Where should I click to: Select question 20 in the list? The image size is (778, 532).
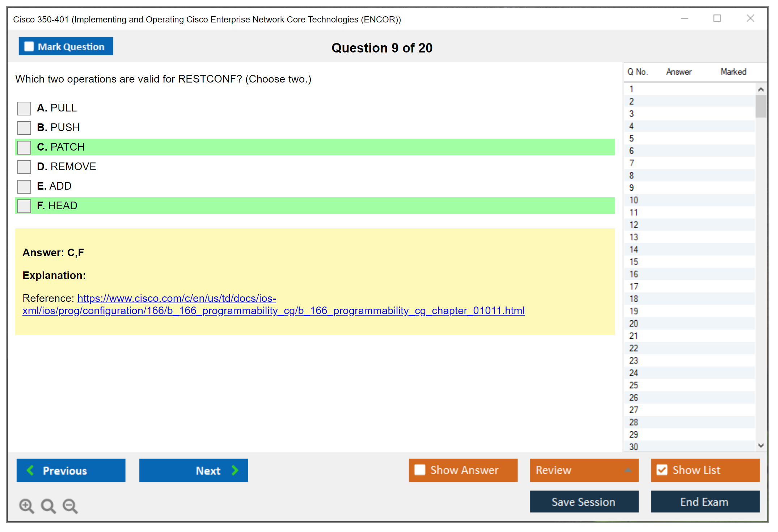(x=634, y=324)
